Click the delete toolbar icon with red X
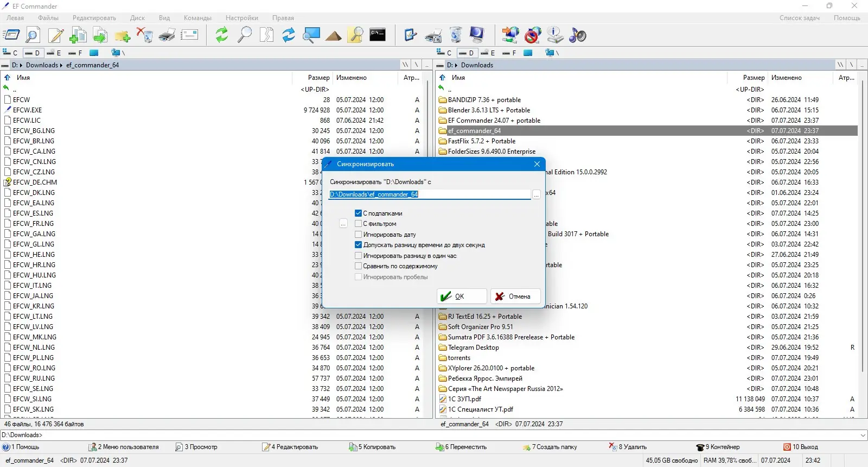Screen dimensions: 868x467 (145, 35)
